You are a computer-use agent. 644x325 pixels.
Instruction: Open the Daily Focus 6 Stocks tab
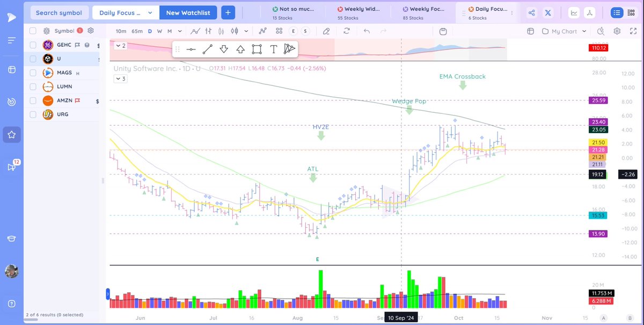coord(489,13)
